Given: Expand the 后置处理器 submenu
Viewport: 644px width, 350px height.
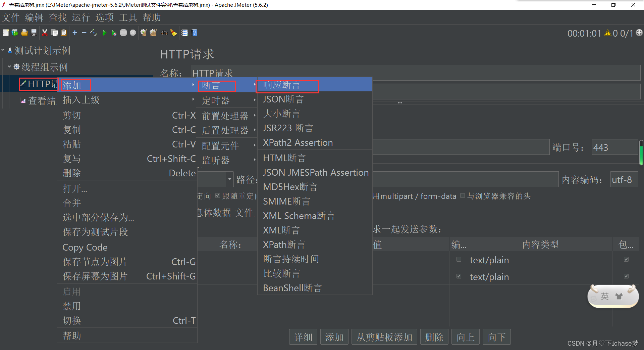Looking at the screenshot, I should [x=227, y=130].
